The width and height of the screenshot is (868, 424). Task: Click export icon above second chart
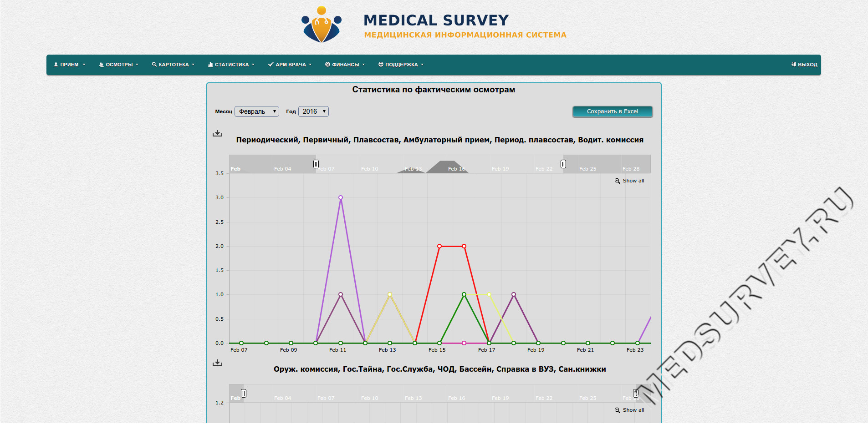[x=218, y=363]
